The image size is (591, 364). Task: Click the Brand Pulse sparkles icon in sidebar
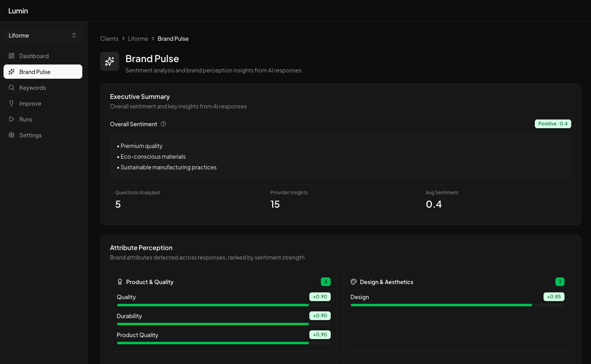click(11, 72)
